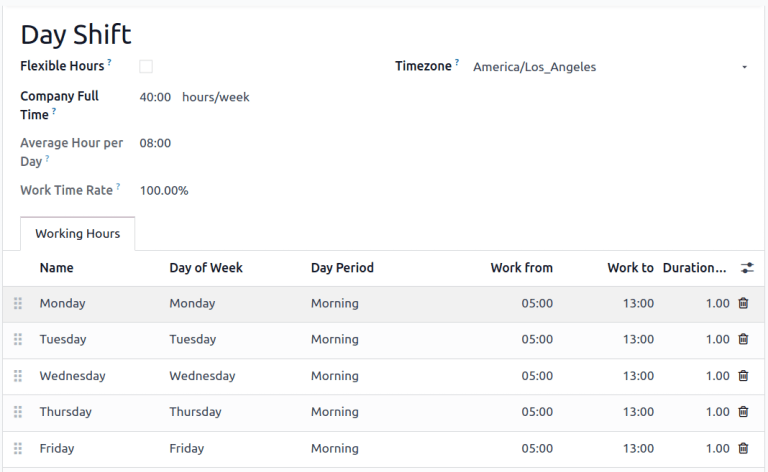
Task: Show help tooltip for Work Time Rate
Action: 117,187
